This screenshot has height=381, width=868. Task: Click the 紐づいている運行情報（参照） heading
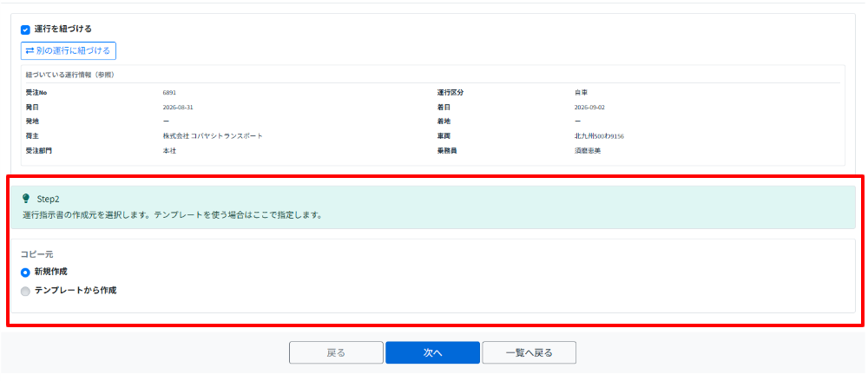coord(70,75)
